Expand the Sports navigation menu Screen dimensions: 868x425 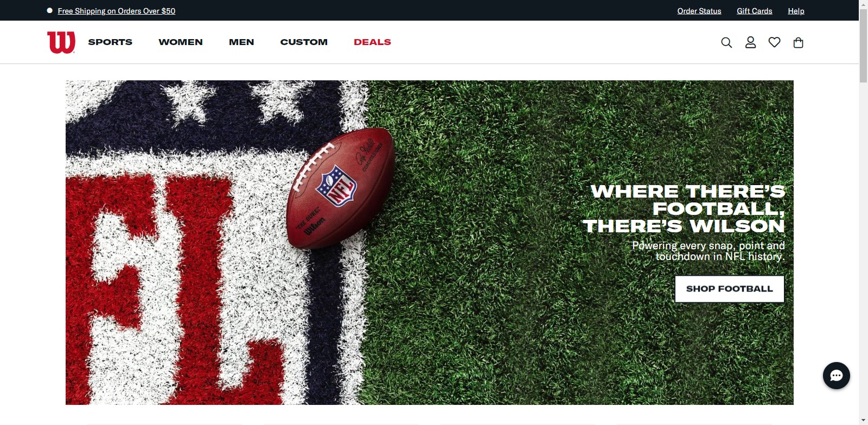coord(110,42)
